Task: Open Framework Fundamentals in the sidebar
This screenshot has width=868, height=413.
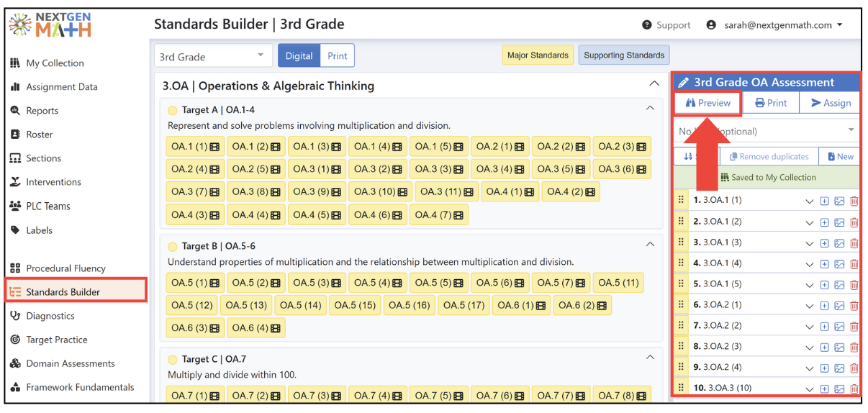Action: [x=72, y=387]
